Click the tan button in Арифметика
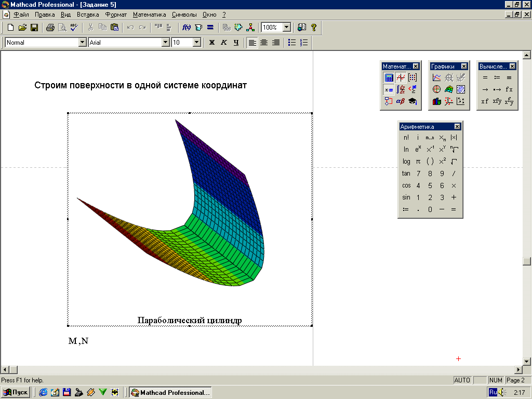The width and height of the screenshot is (532, 399). tap(406, 174)
